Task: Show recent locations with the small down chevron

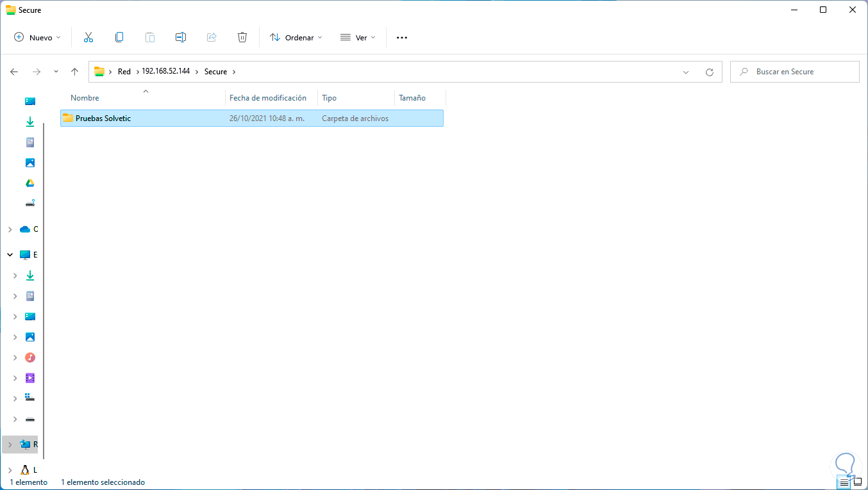Action: 56,72
